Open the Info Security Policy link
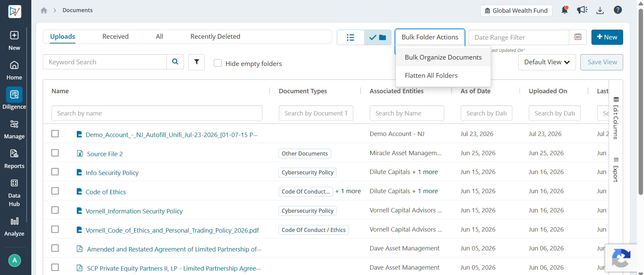The height and width of the screenshot is (275, 644). tap(112, 173)
